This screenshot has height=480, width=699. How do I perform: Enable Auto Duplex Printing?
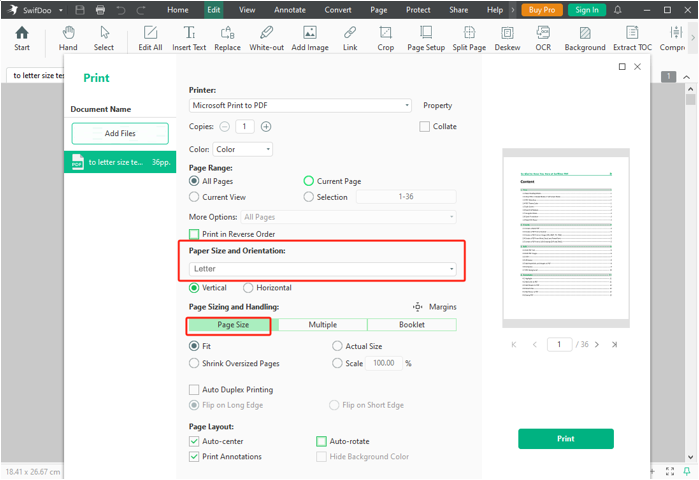pos(194,390)
